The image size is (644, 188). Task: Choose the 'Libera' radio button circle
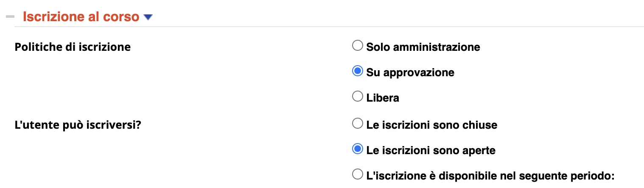(358, 97)
